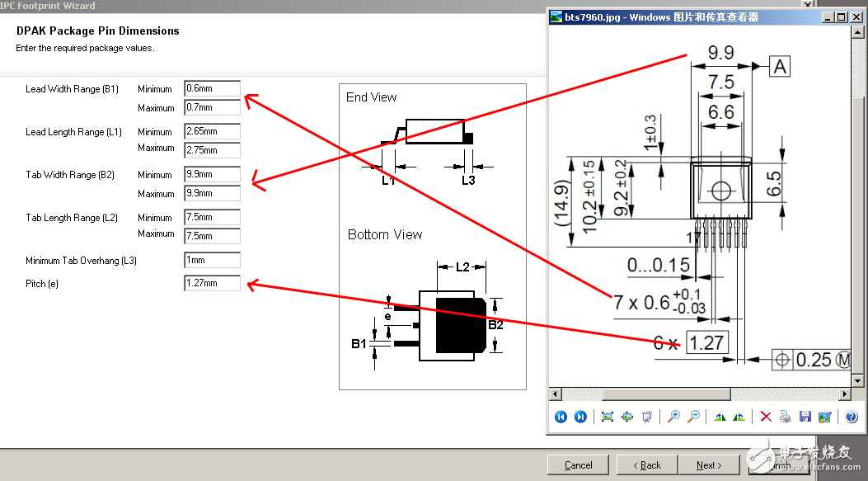Go Back in the IPC Footprint Wizard
The image size is (868, 481).
click(647, 465)
